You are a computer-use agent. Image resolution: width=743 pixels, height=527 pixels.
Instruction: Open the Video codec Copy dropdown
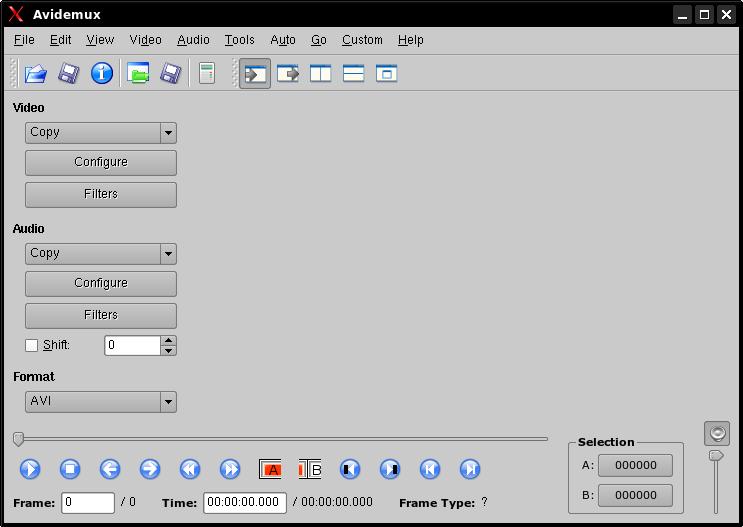tap(100, 133)
